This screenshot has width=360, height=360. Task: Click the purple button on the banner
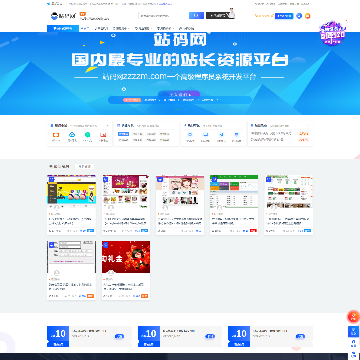coord(179,94)
